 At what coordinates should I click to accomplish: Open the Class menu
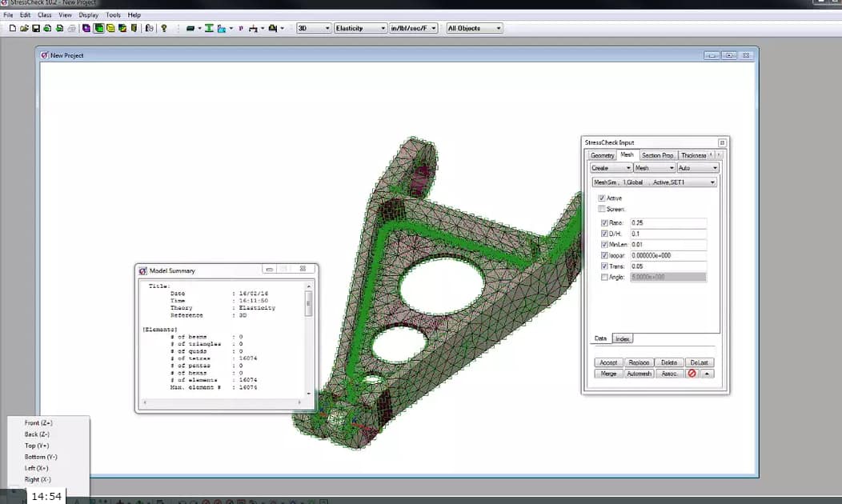[44, 14]
